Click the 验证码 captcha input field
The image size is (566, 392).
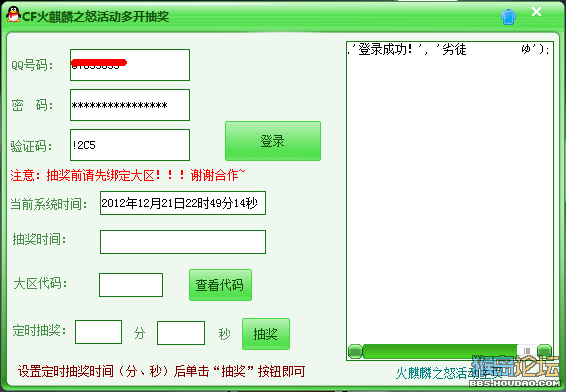coord(130,145)
